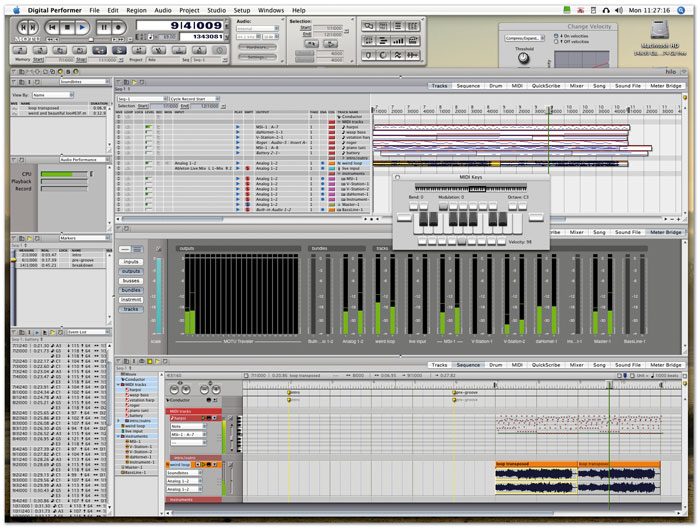700x529 pixels.
Task: Click the Settings button in Audio section
Action: [257, 57]
